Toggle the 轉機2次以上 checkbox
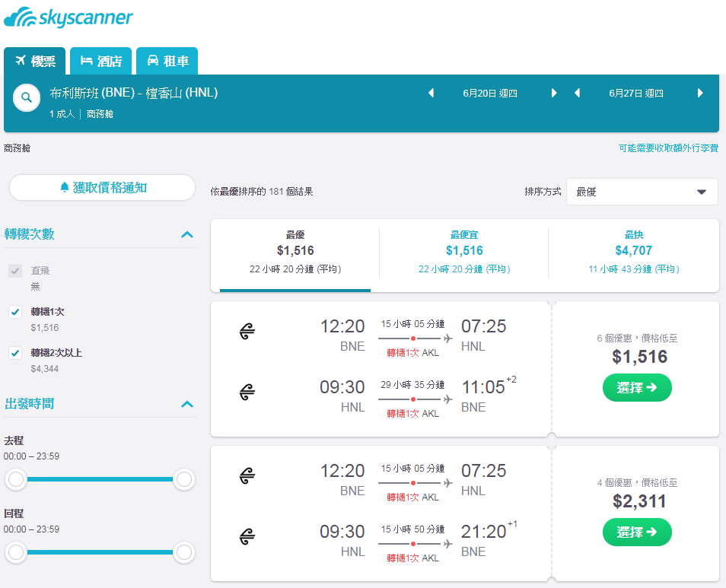The image size is (726, 588). (15, 353)
